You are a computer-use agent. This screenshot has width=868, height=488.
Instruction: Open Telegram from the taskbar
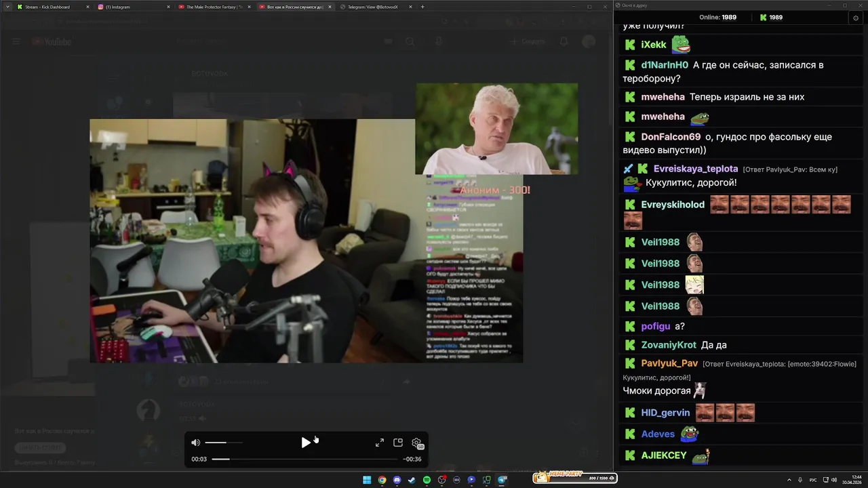click(502, 480)
